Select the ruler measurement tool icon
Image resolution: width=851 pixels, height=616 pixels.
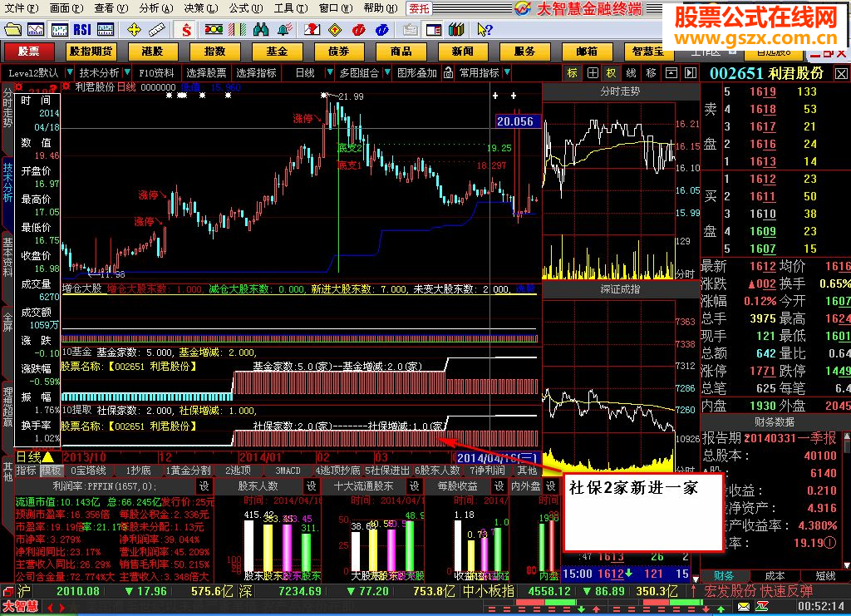[157, 29]
